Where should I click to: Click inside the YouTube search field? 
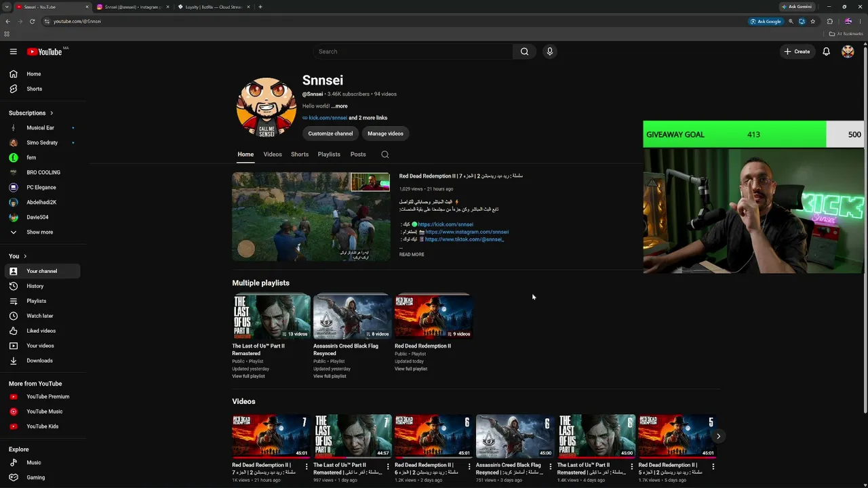[412, 52]
